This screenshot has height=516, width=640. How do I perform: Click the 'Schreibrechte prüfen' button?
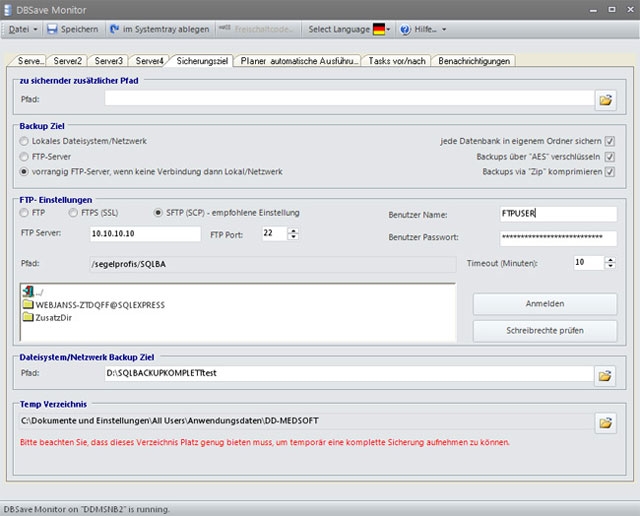[x=544, y=330]
